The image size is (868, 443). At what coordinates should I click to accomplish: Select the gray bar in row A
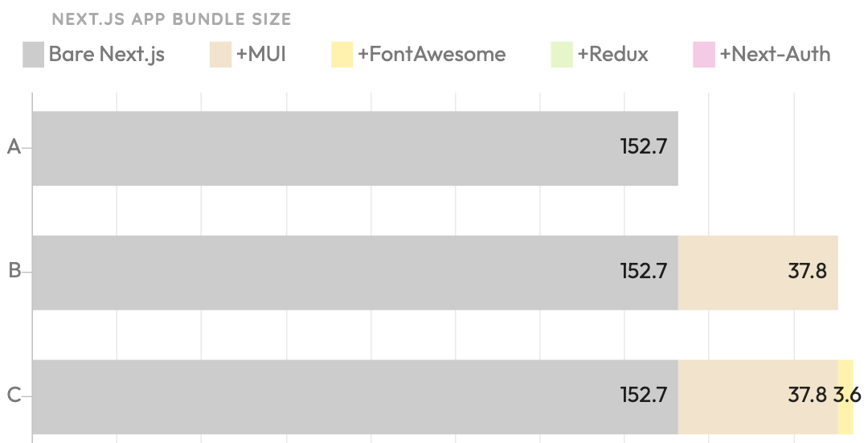click(x=355, y=149)
